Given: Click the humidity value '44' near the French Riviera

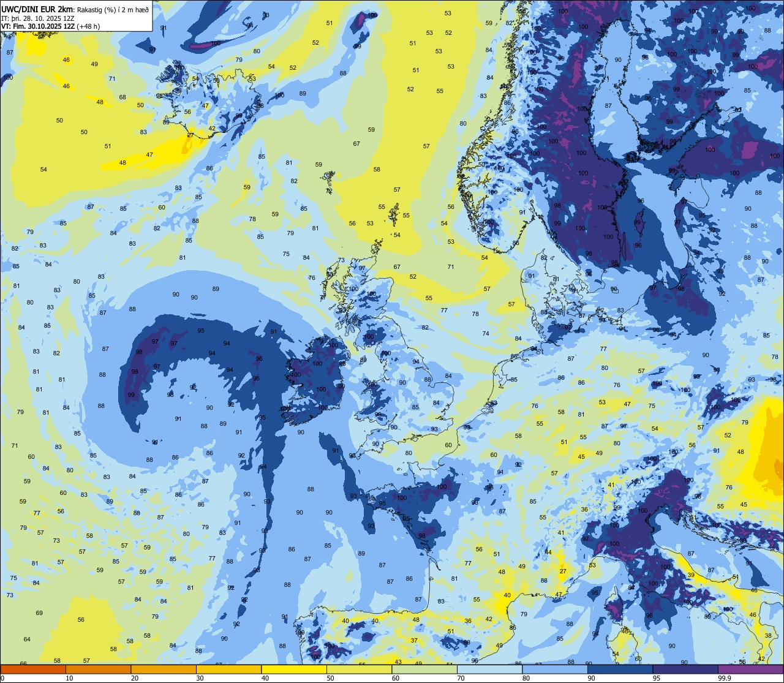Looking at the screenshot, I should tap(548, 553).
